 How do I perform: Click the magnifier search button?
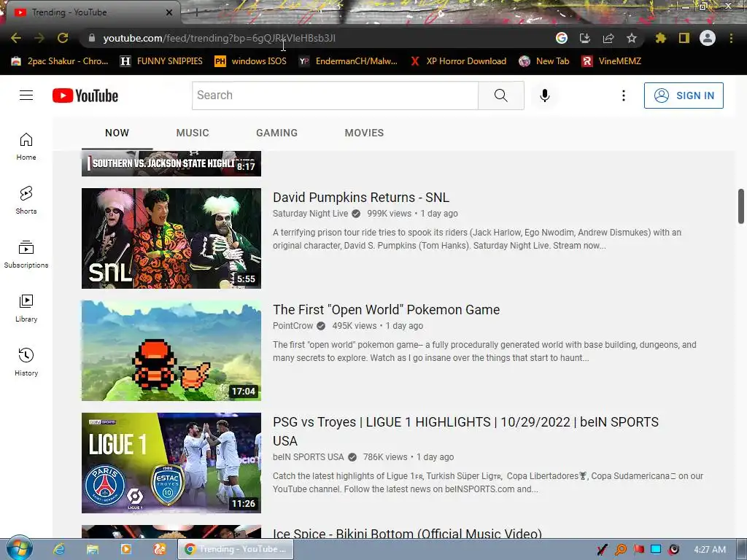coord(500,96)
